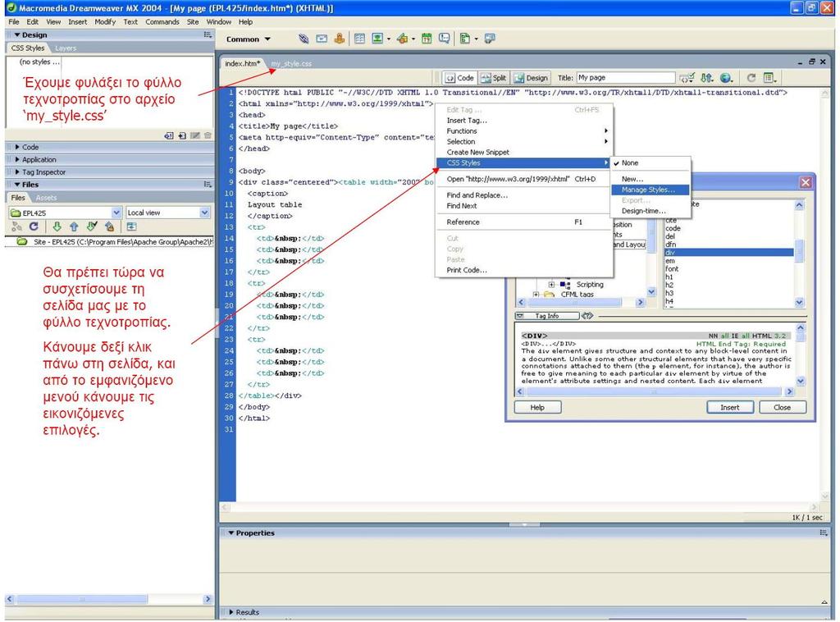This screenshot has width=840, height=622.
Task: Click the Files panel horizontal scrollbar
Action: (x=109, y=599)
